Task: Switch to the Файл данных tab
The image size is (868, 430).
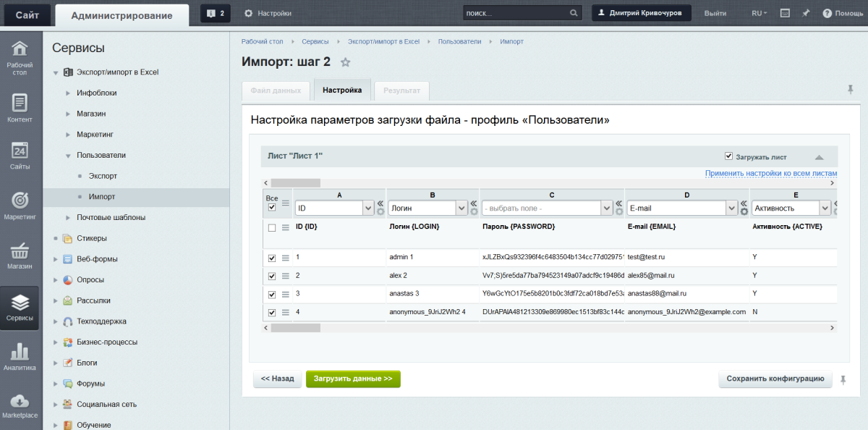Action: pos(276,90)
